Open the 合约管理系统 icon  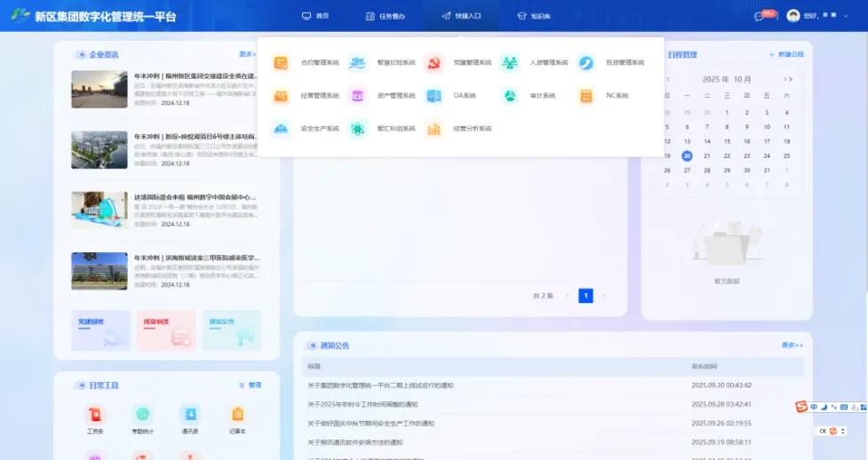pyautogui.click(x=281, y=63)
